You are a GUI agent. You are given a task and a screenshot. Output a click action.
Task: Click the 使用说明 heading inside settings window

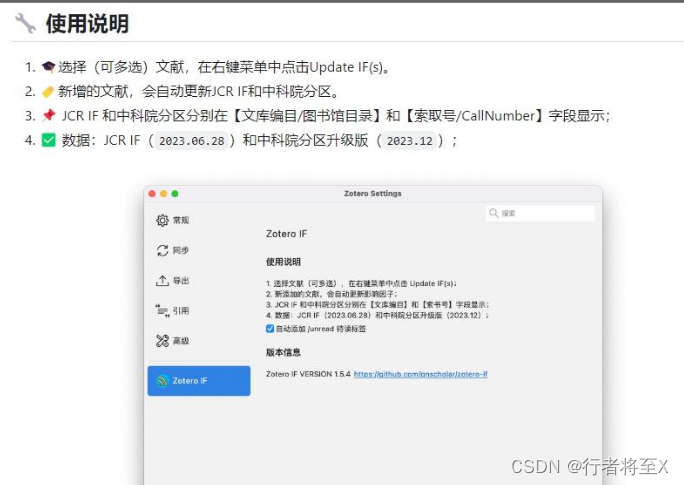(283, 262)
